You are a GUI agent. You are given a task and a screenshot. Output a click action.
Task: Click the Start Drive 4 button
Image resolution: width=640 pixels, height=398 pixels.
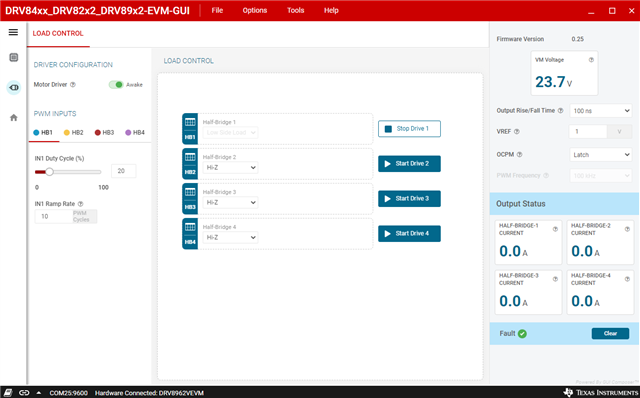point(409,233)
